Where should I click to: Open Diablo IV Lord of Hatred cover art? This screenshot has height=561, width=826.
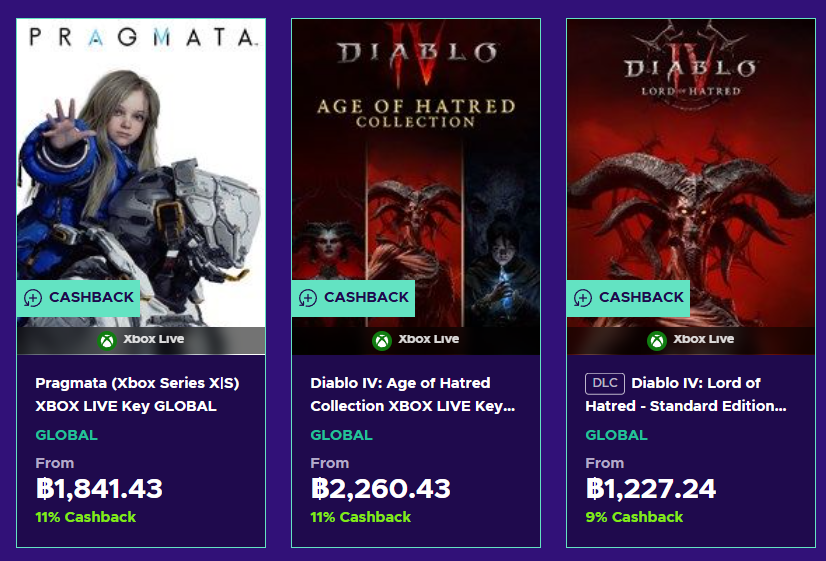pos(691,160)
